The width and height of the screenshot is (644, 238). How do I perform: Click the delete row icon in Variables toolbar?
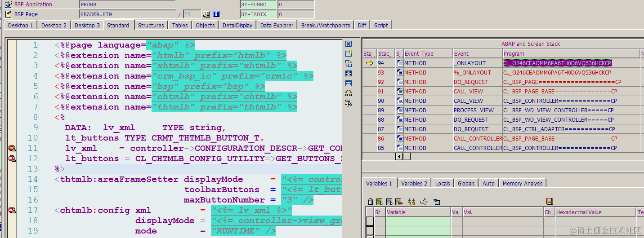(398, 202)
